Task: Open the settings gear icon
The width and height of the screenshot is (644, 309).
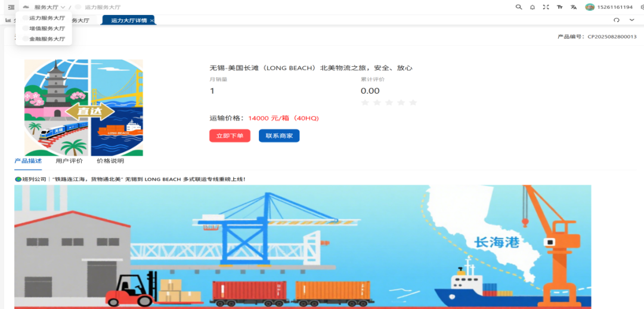Action: (x=642, y=7)
